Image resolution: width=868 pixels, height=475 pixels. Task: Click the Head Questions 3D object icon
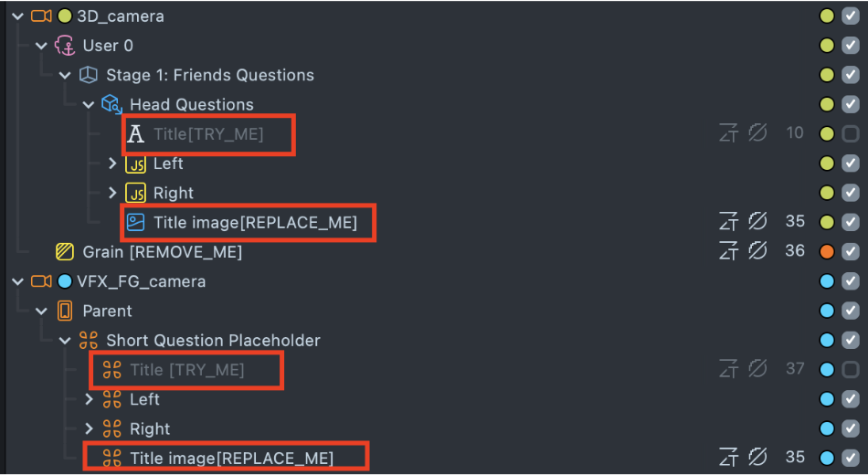[x=112, y=104]
